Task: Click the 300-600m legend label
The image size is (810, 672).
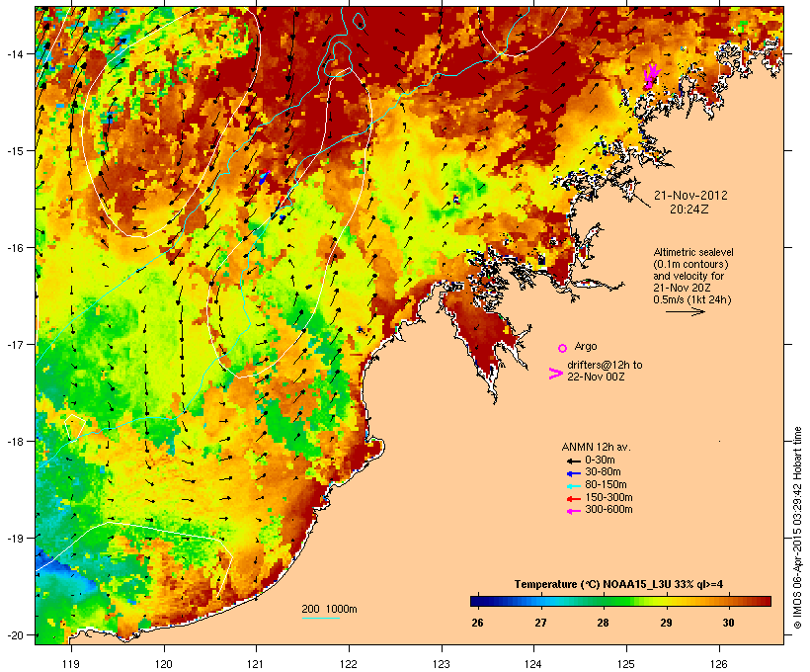Action: click(x=608, y=510)
